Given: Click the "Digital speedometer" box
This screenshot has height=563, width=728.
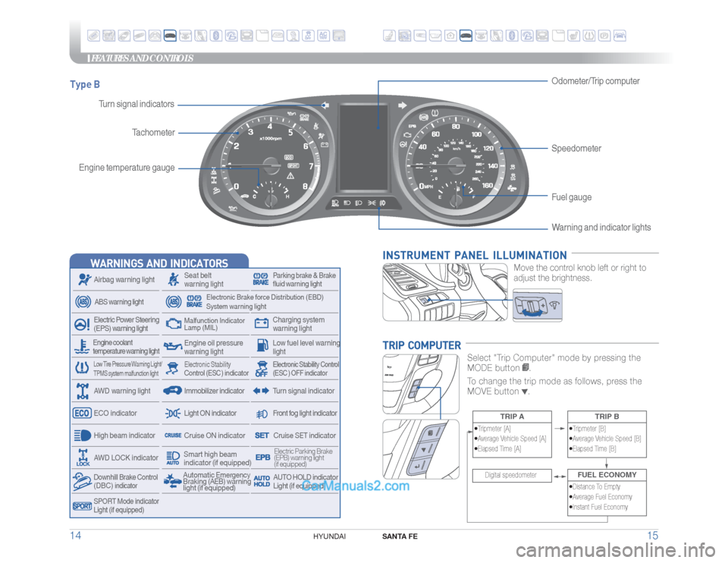Looking at the screenshot, I should (x=512, y=475).
